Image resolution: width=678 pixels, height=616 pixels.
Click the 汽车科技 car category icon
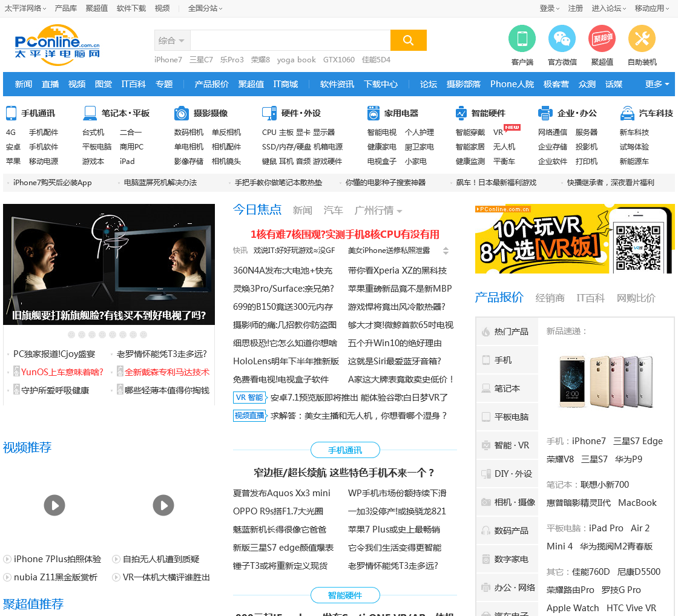coord(627,113)
